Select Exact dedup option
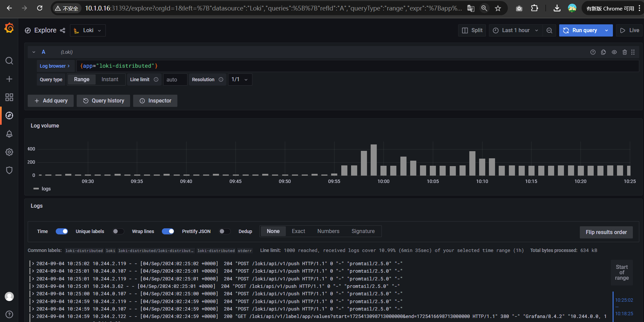The width and height of the screenshot is (644, 322). (x=298, y=231)
